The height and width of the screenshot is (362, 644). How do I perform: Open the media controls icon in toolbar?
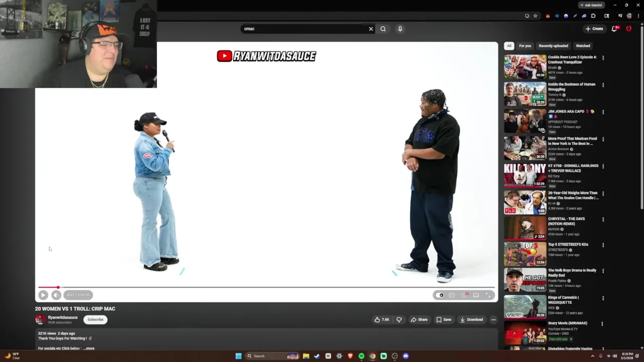620,16
